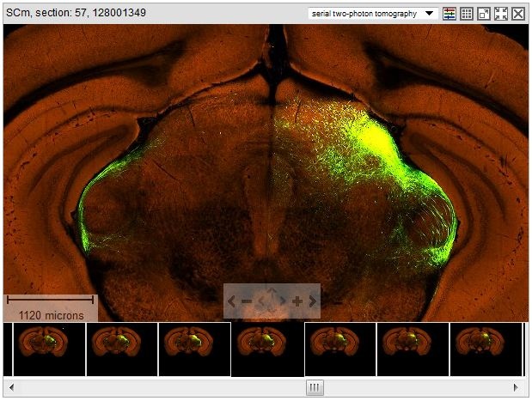Pan image right with the pad's faint right arrow

coord(282,301)
